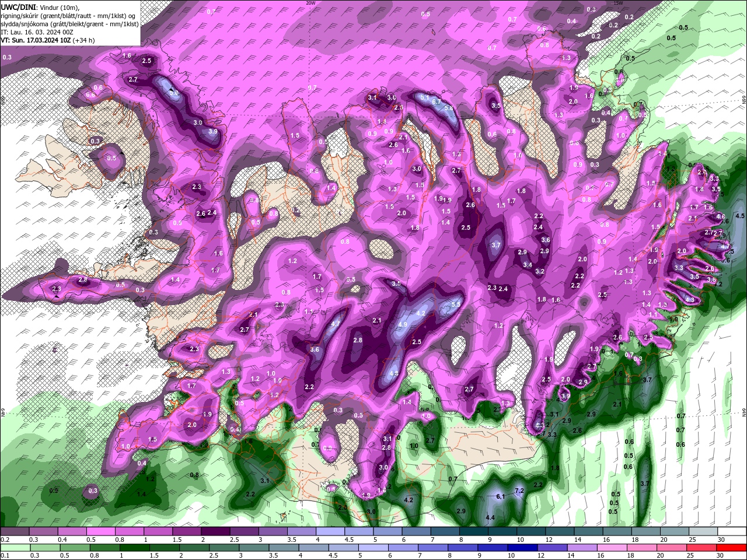
Task: Click the UWC/DINI title text
Action: (x=18, y=7)
